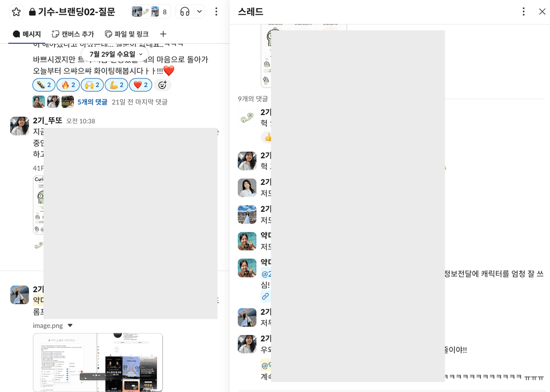This screenshot has width=550, height=392.
Task: Select 캔버스 추가 tab
Action: (x=73, y=34)
